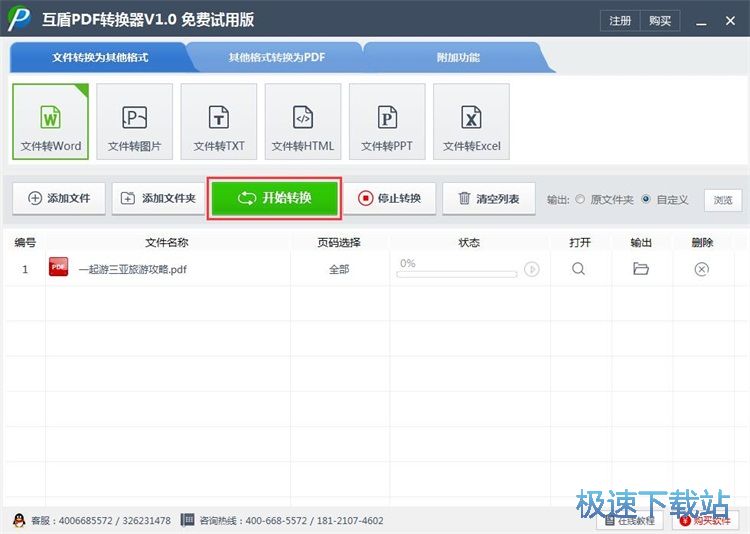Click the app logo in the title bar
This screenshot has width=750, height=534.
click(19, 19)
